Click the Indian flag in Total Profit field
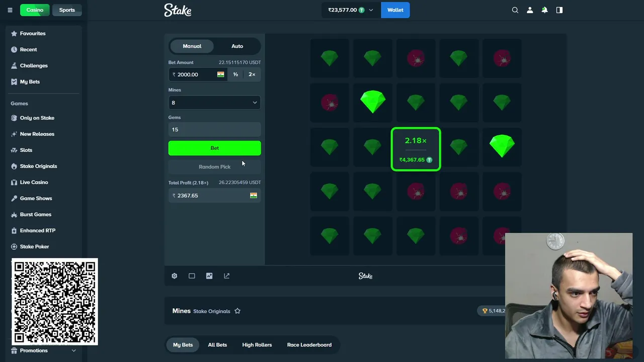 (x=254, y=196)
